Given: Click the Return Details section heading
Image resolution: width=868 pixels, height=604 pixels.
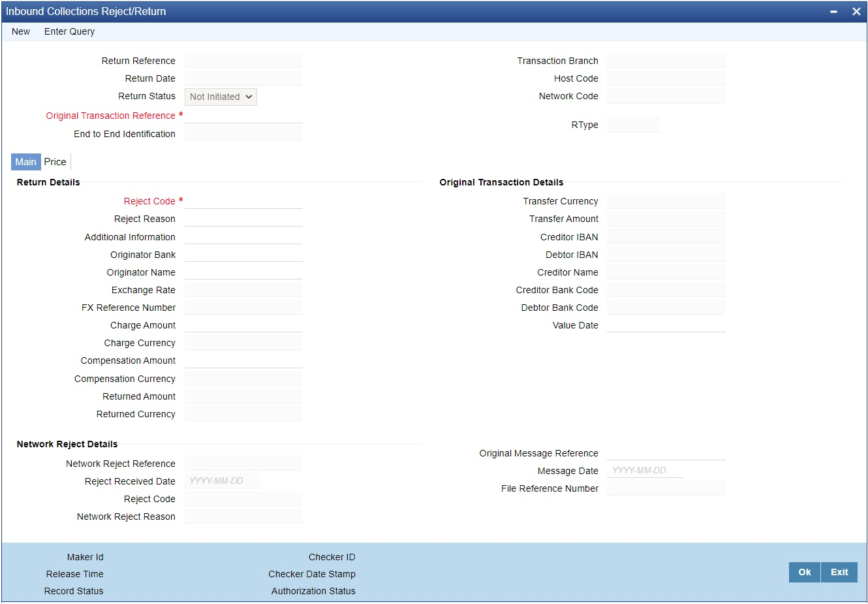Looking at the screenshot, I should coord(48,182).
